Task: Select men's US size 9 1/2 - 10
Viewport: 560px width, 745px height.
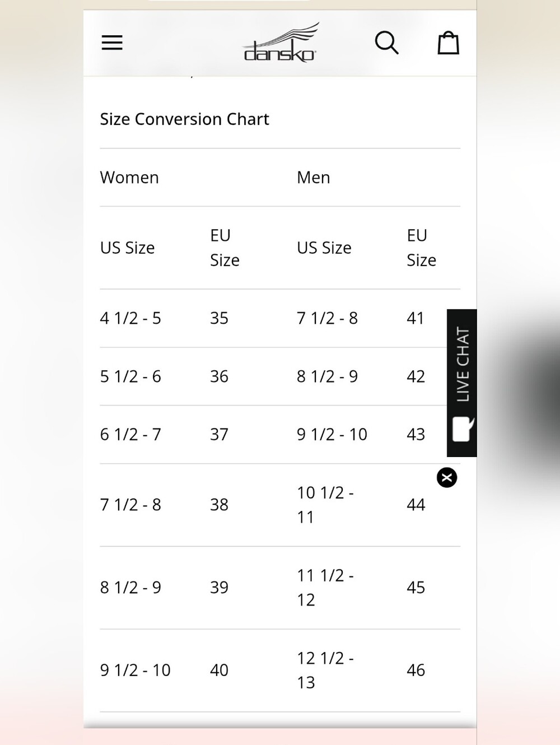Action: point(332,434)
